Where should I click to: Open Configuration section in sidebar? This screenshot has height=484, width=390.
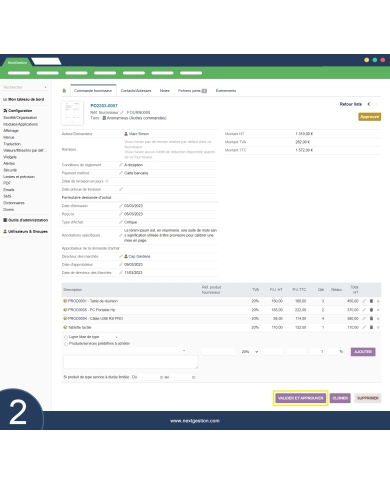tap(18, 111)
